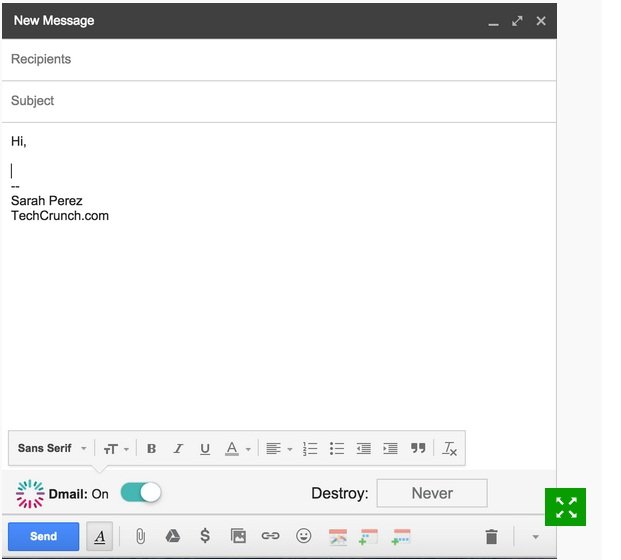Insert a bulleted list
The height and width of the screenshot is (560, 621).
[337, 449]
